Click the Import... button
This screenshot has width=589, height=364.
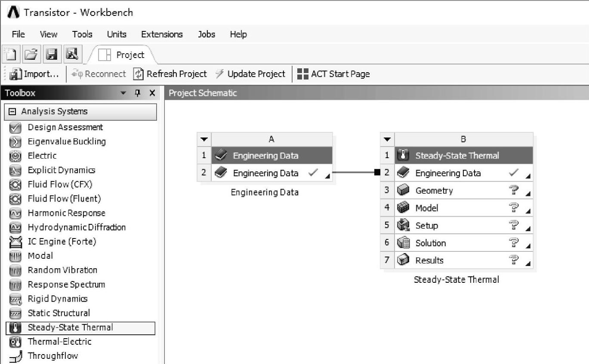(34, 74)
